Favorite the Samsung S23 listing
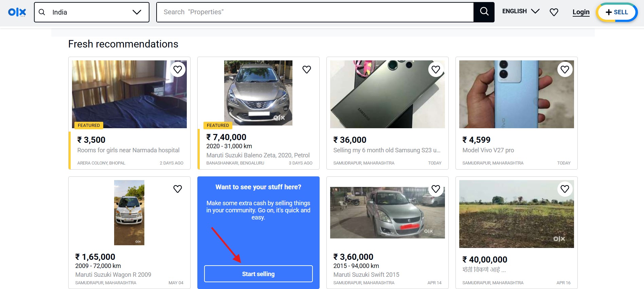This screenshot has height=289, width=644. pyautogui.click(x=436, y=70)
